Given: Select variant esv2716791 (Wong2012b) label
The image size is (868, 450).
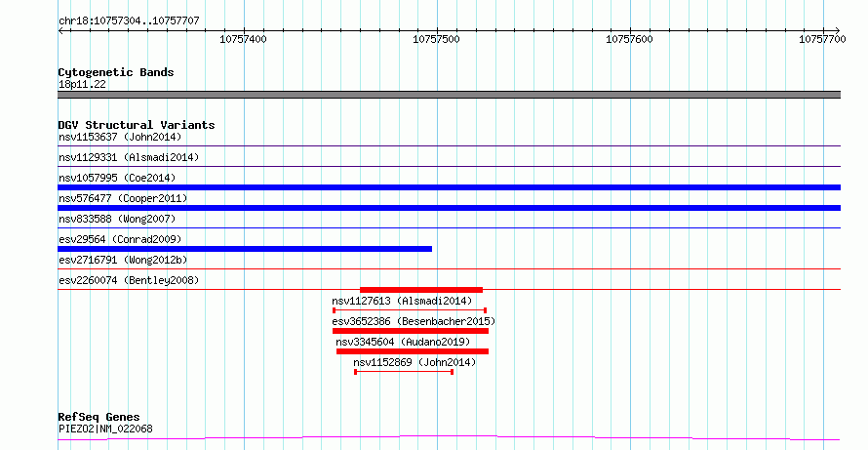Looking at the screenshot, I should click(x=123, y=260).
